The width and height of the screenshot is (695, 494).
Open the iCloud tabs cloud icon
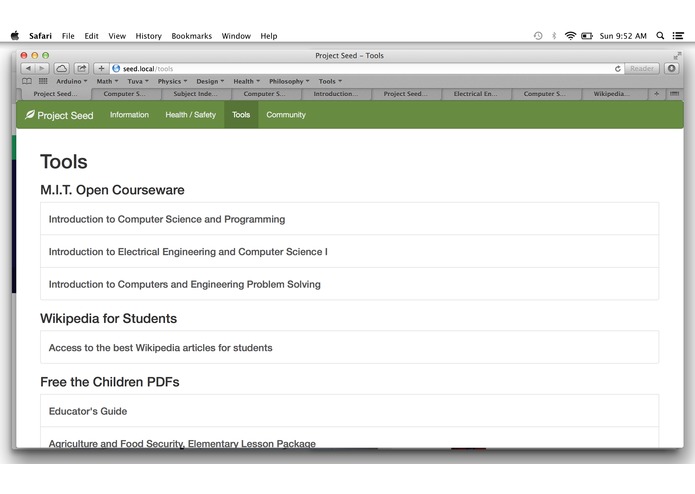tap(62, 68)
